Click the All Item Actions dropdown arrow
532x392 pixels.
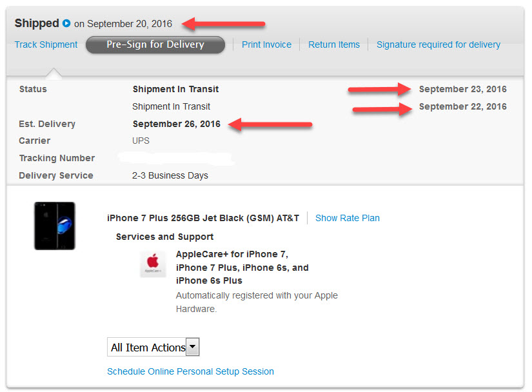[192, 347]
